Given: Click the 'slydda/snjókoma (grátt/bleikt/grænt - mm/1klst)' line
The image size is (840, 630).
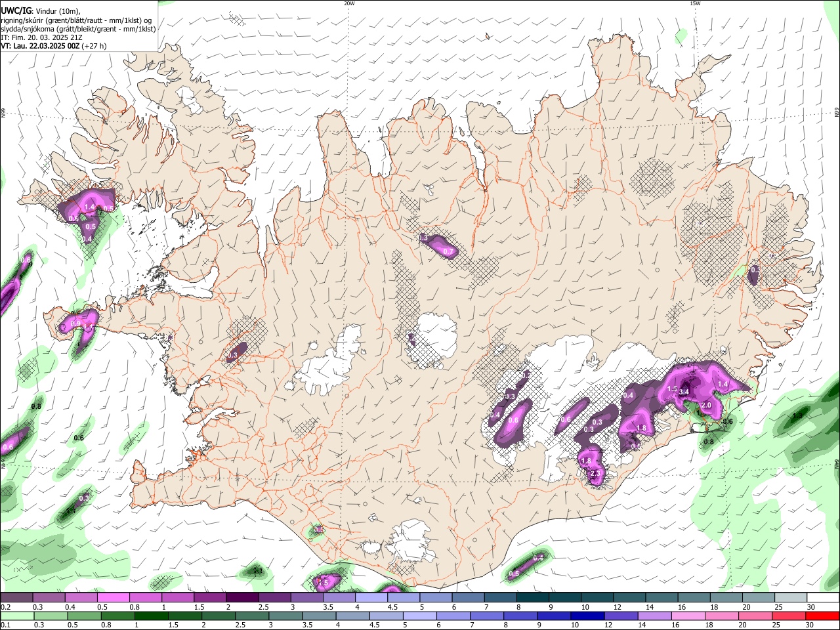Looking at the screenshot, I should coord(78,29).
